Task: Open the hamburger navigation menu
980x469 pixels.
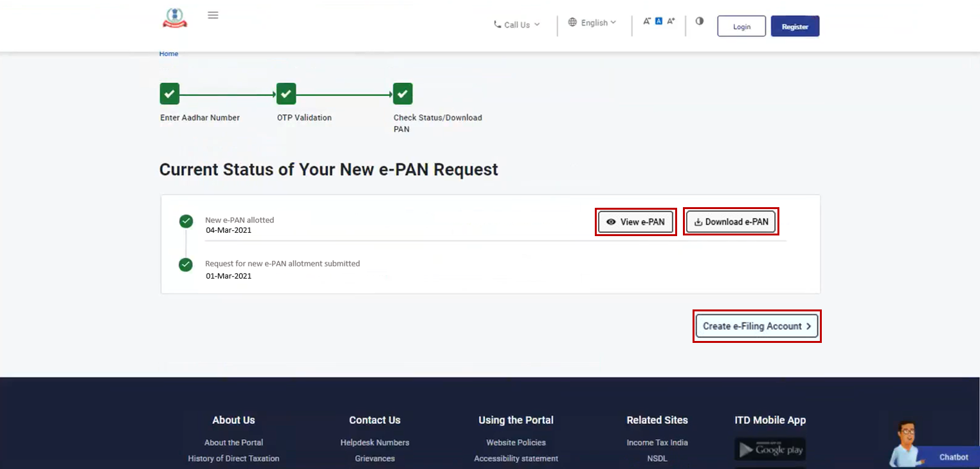Action: pyautogui.click(x=213, y=15)
